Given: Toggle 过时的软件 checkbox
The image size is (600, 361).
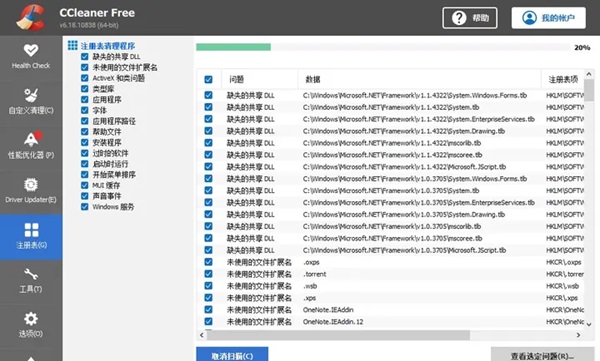Looking at the screenshot, I should (x=85, y=153).
